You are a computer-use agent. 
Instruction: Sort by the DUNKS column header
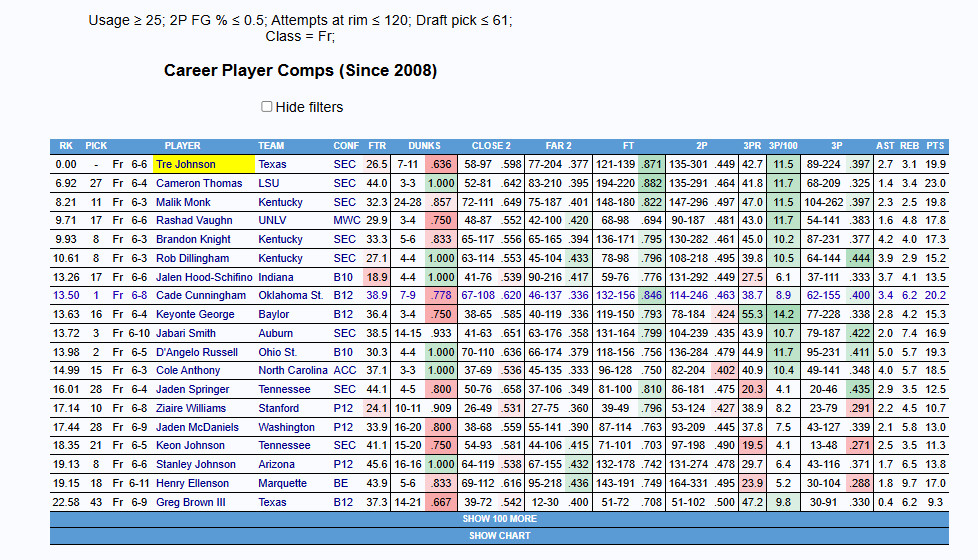425,146
